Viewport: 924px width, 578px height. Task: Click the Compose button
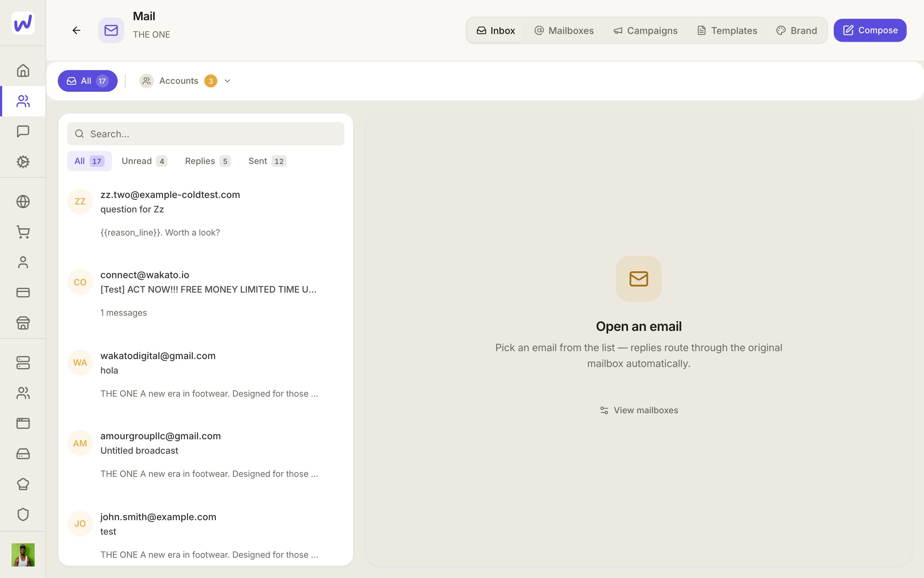click(x=870, y=30)
